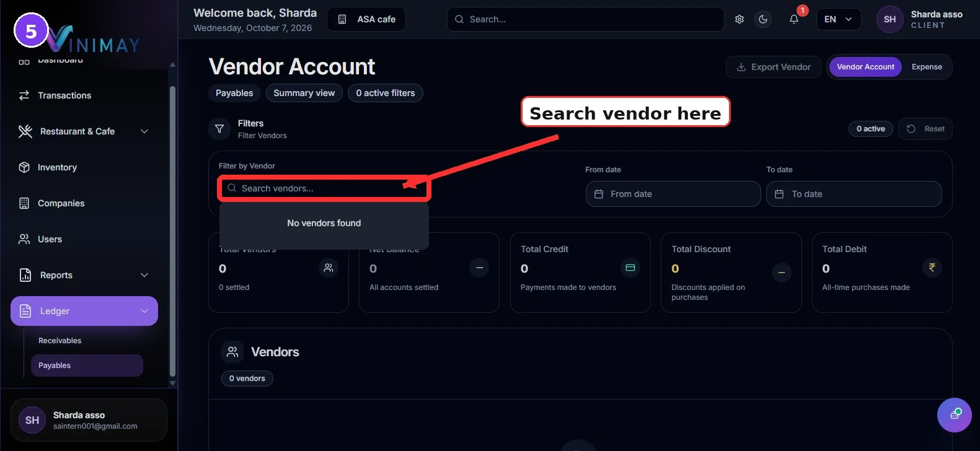The image size is (980, 451).
Task: Open the From date picker
Action: coord(673,194)
